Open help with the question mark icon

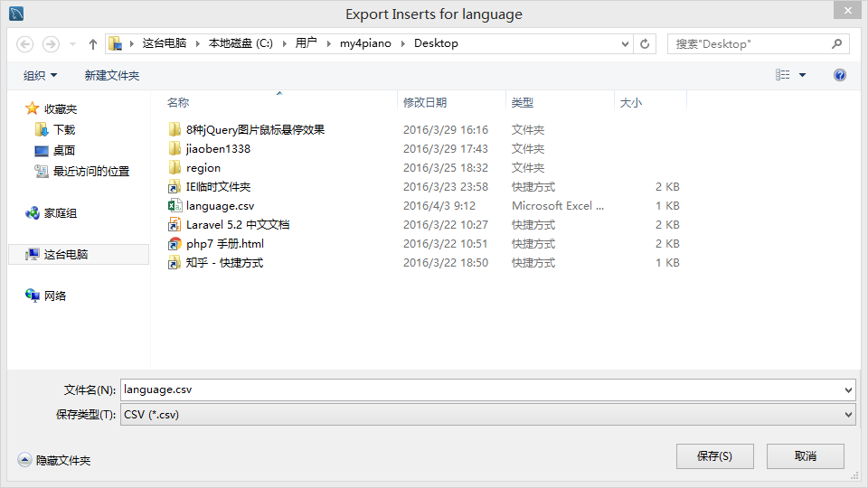[x=840, y=75]
